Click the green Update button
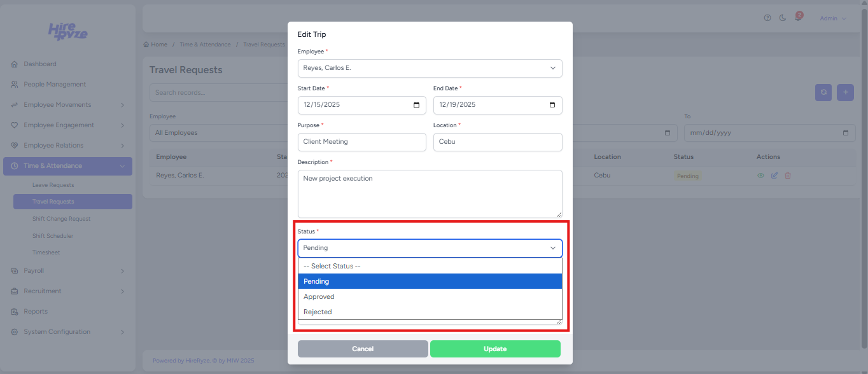 coord(495,349)
